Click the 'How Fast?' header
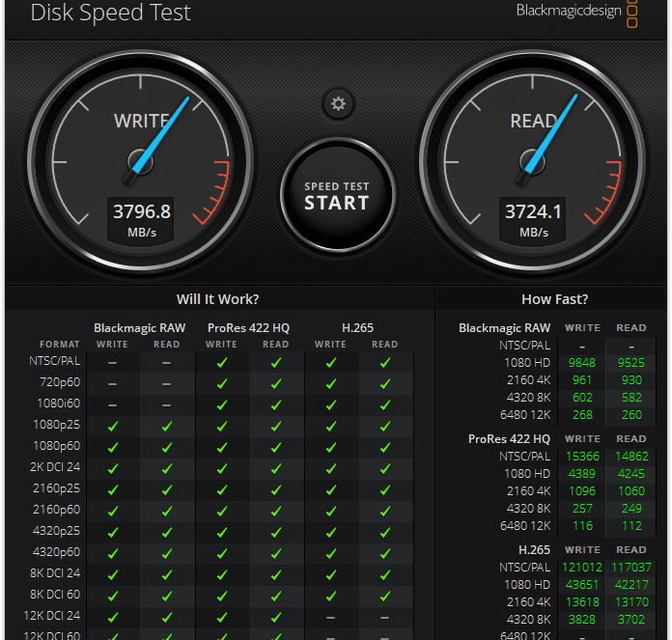This screenshot has height=640, width=672. (x=554, y=299)
